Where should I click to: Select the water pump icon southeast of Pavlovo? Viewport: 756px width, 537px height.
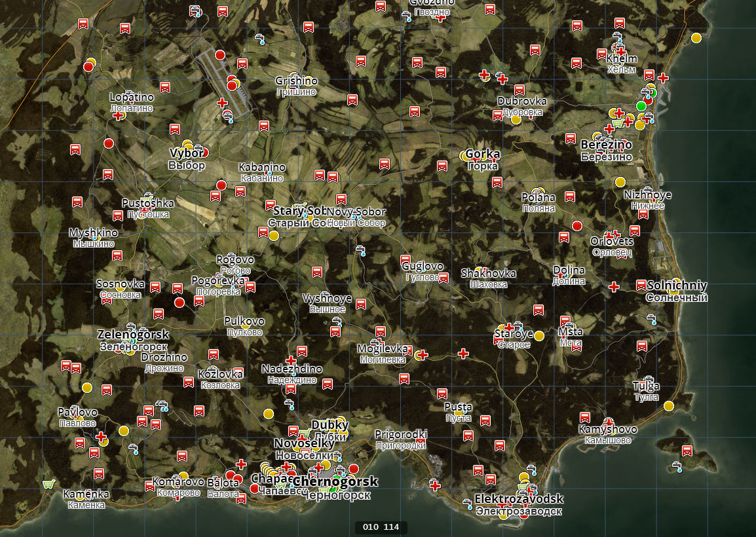coord(134,449)
